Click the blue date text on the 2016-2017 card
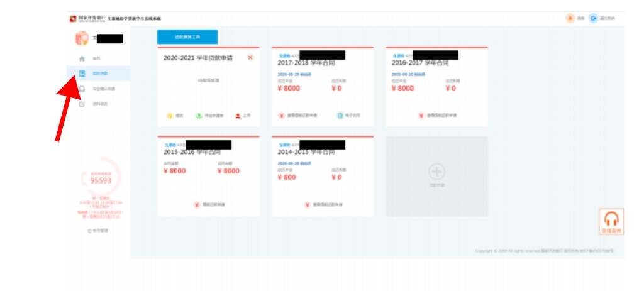The image size is (644, 291). point(408,75)
